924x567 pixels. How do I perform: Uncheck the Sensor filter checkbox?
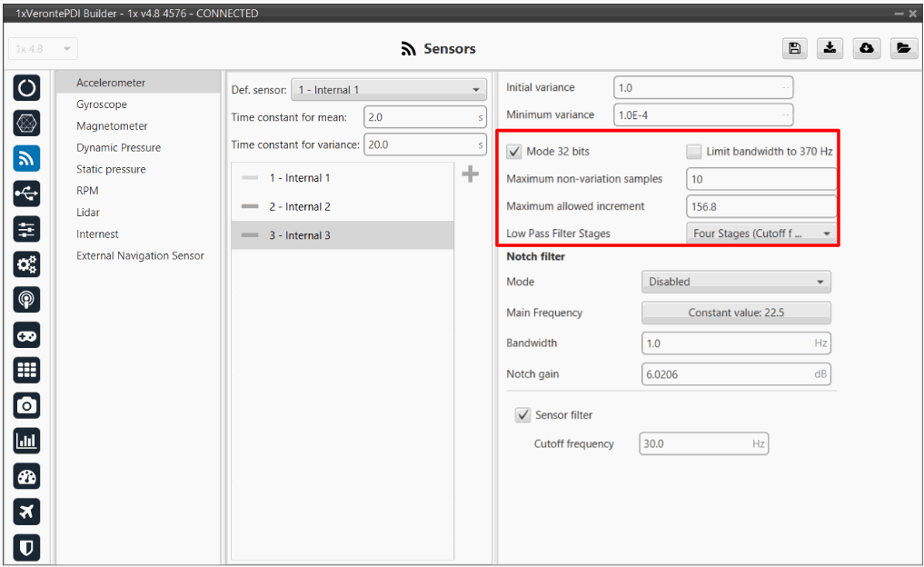(x=522, y=415)
